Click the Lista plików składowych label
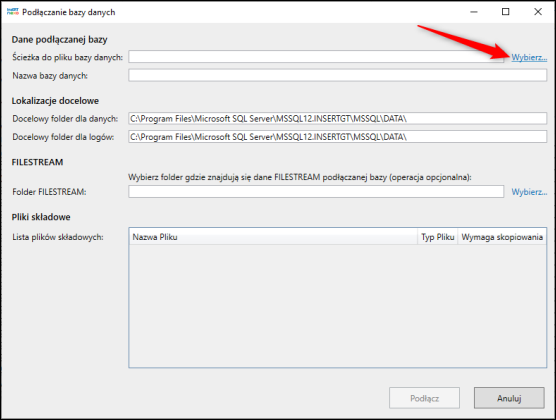The width and height of the screenshot is (556, 420). 58,237
